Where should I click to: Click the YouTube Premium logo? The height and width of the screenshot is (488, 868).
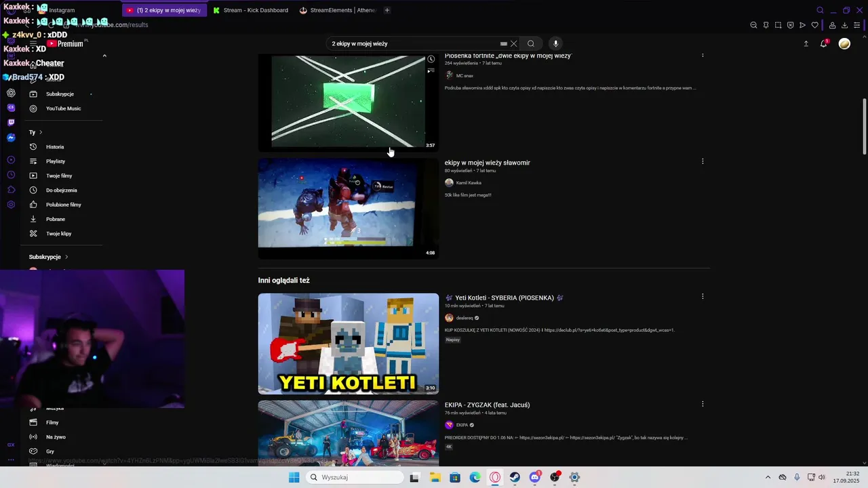click(x=65, y=43)
